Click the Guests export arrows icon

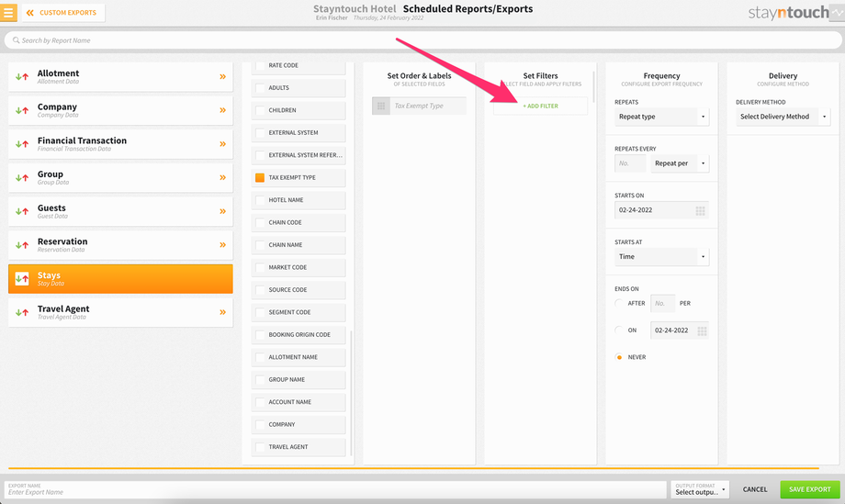point(22,212)
